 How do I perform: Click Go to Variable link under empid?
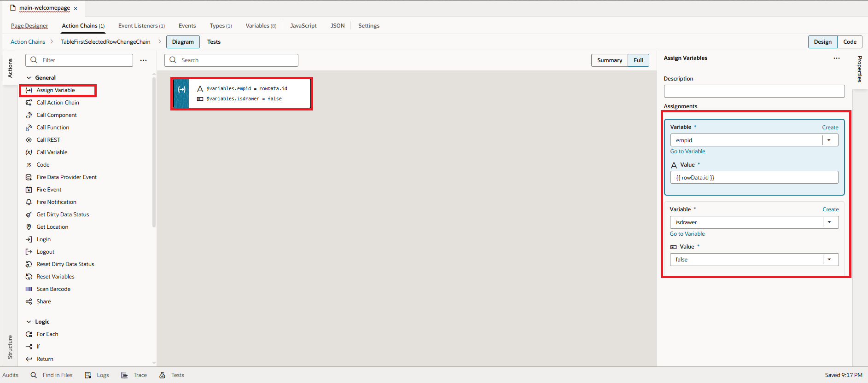pyautogui.click(x=687, y=151)
